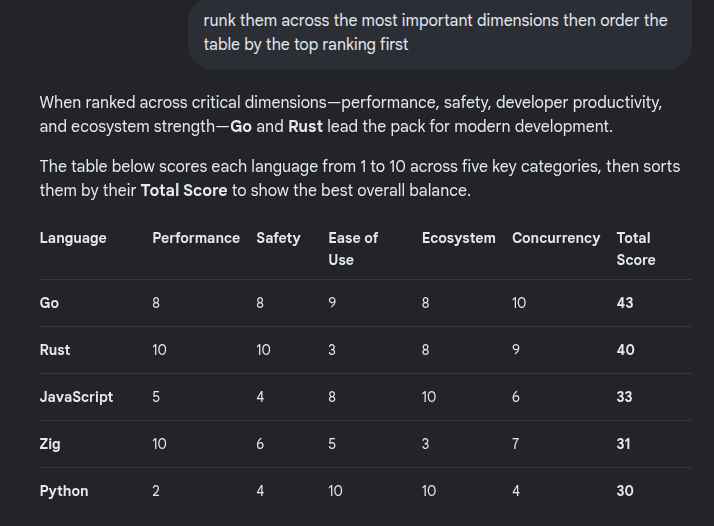Click bold 'Total Score' in the second paragraph
714x526 pixels.
tap(184, 190)
